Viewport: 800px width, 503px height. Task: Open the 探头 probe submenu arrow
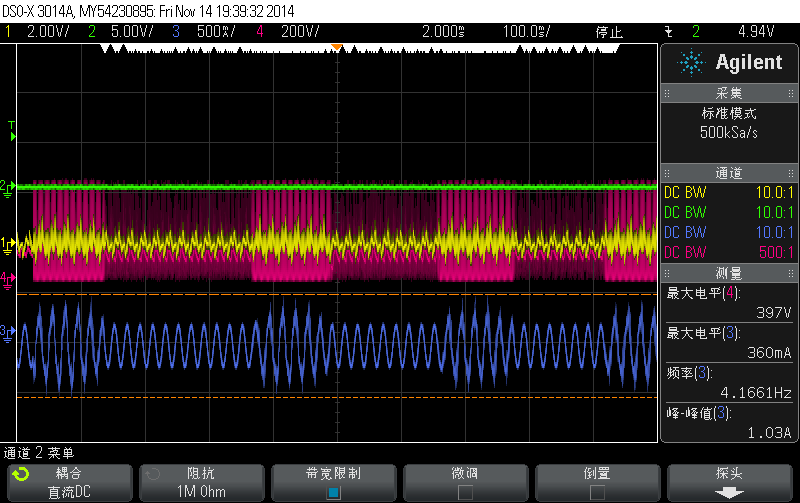(x=729, y=492)
